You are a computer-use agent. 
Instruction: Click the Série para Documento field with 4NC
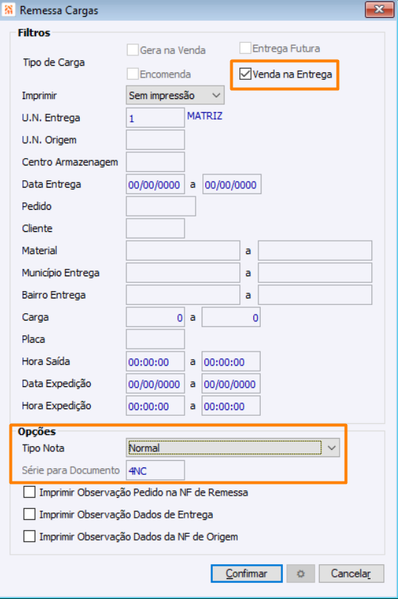(155, 470)
